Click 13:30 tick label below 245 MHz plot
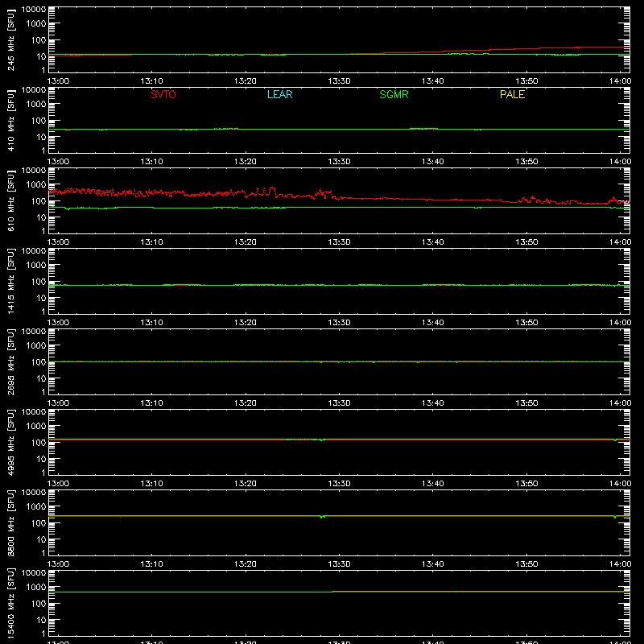Viewport: 644px width, 644px height. click(339, 81)
